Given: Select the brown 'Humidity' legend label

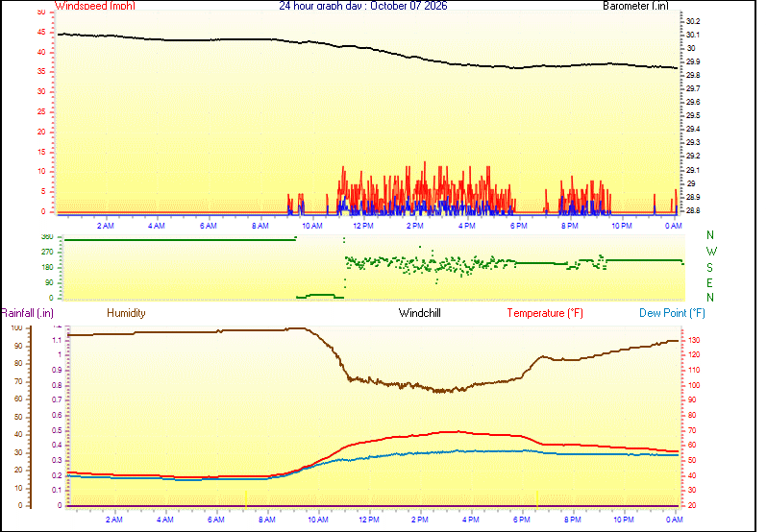Looking at the screenshot, I should tap(126, 313).
